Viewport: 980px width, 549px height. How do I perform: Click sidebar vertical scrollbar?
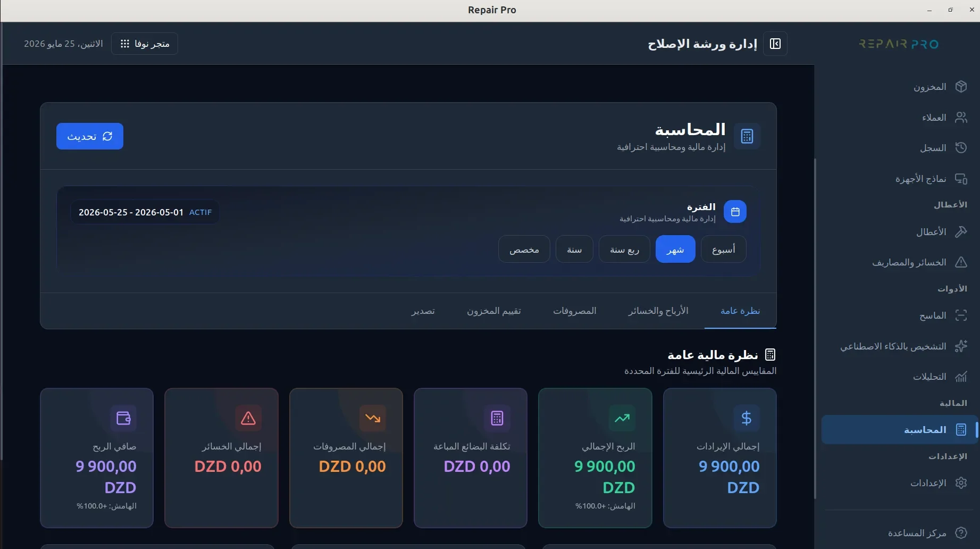(815, 329)
